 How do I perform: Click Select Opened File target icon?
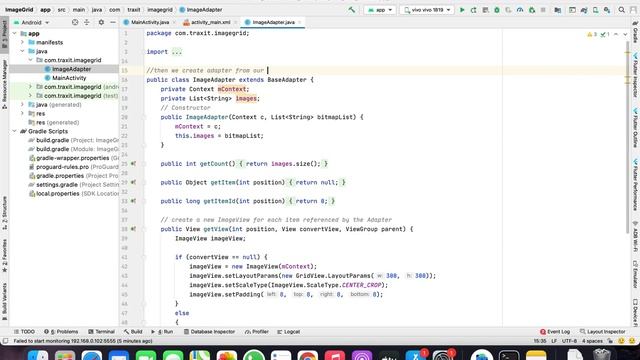click(75, 22)
